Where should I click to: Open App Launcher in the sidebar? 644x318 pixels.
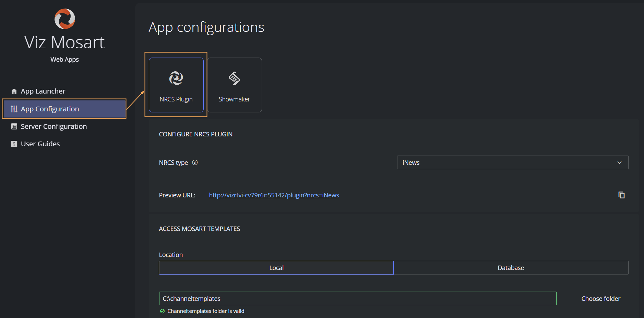[43, 91]
